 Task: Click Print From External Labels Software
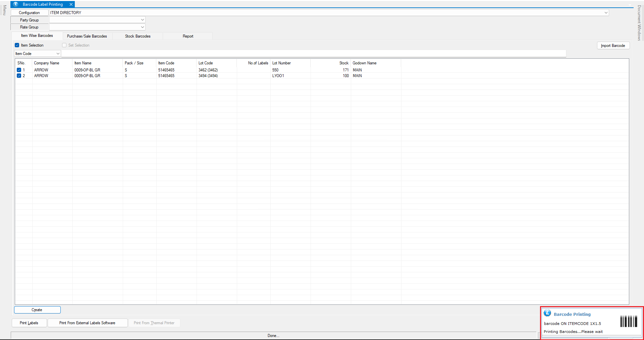point(87,323)
